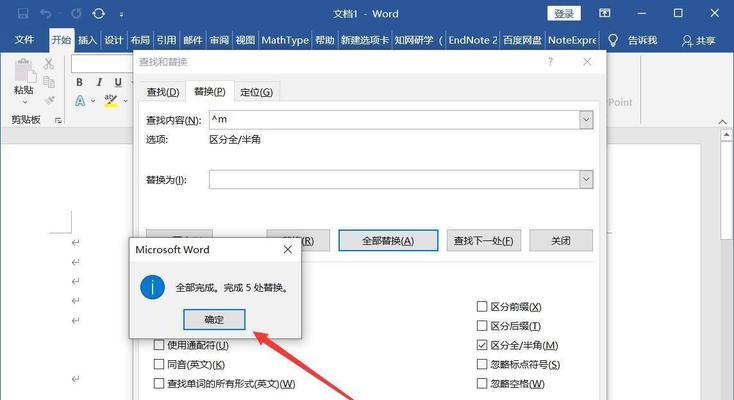Open the 审阅 ribbon tab
The width and height of the screenshot is (734, 400).
coord(219,40)
